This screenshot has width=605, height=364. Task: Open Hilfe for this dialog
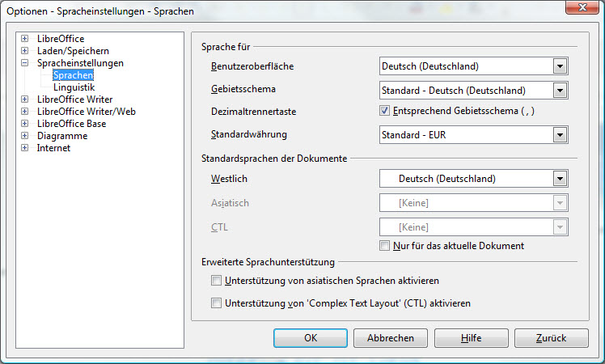pos(471,338)
